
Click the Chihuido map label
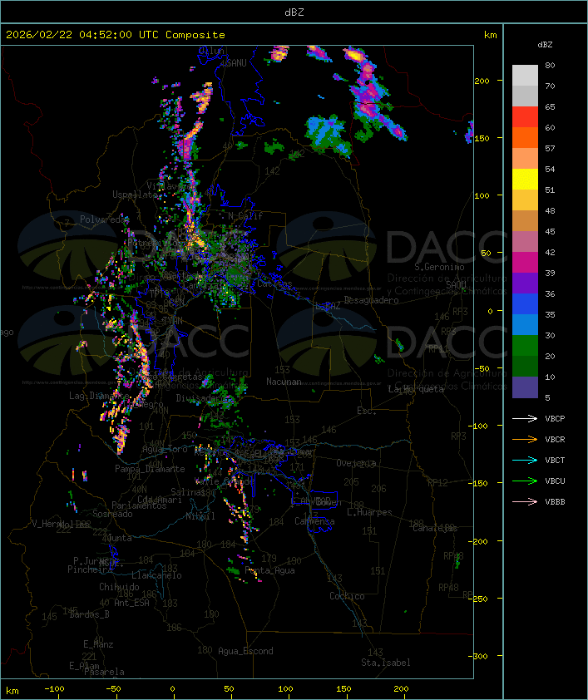119,587
